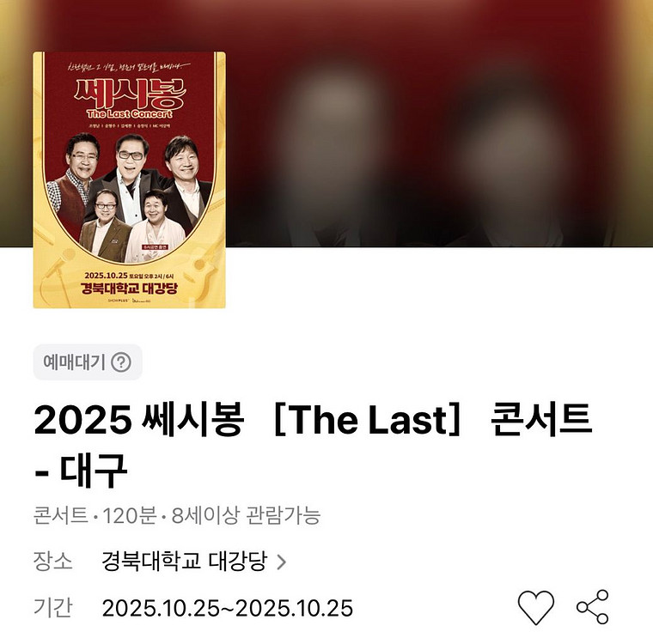This screenshot has width=653, height=644.
Task: Click the 콘서트 genre label
Action: pos(61,515)
